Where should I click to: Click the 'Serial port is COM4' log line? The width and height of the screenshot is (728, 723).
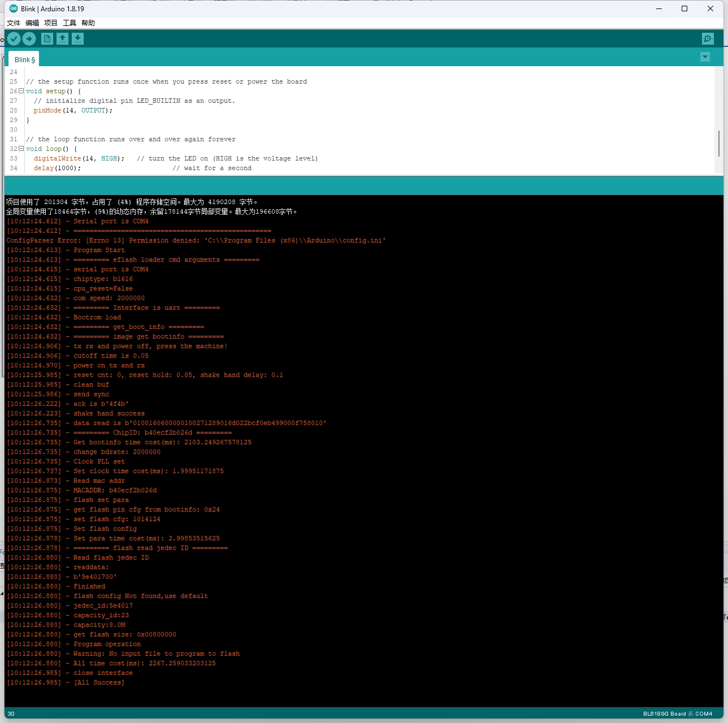(77, 221)
